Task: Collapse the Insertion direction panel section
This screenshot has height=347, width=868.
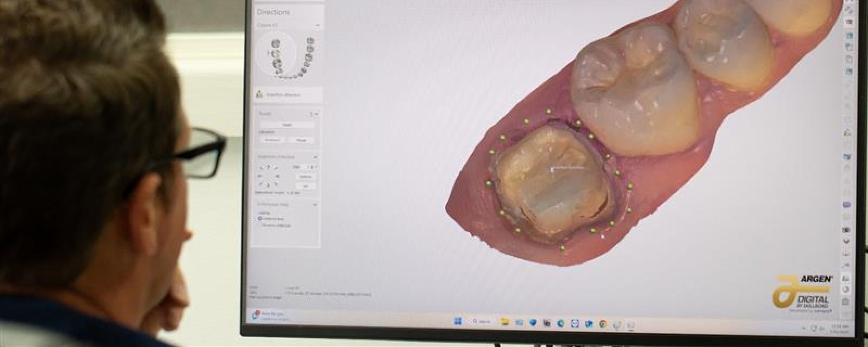Action: click(315, 157)
